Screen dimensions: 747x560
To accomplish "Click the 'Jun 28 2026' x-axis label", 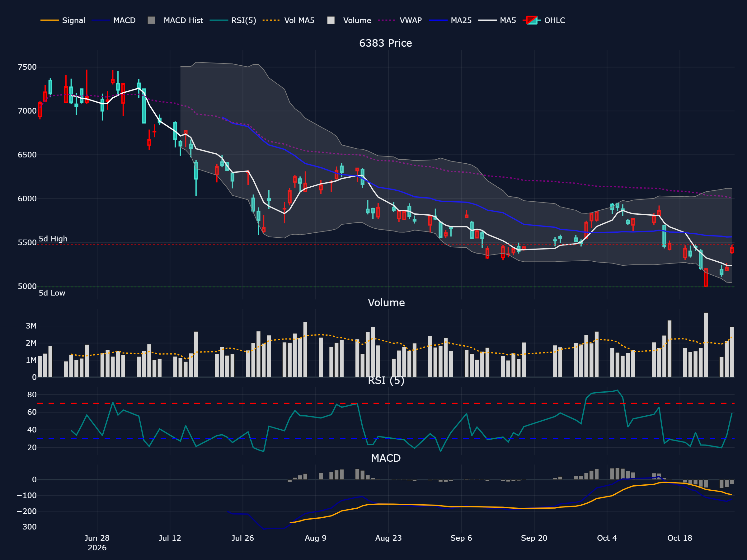I will [x=97, y=543].
